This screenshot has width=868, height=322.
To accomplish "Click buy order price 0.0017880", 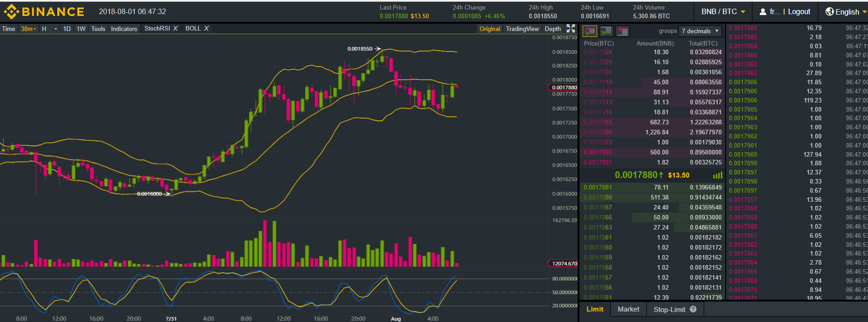I will (598, 197).
